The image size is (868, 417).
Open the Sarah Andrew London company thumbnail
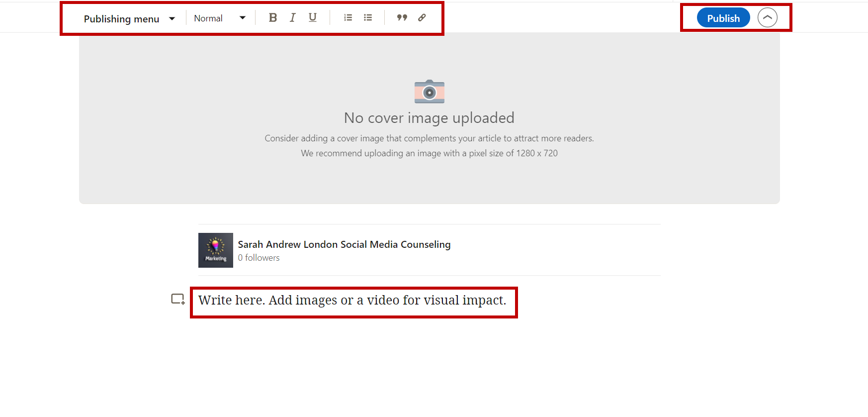216,250
